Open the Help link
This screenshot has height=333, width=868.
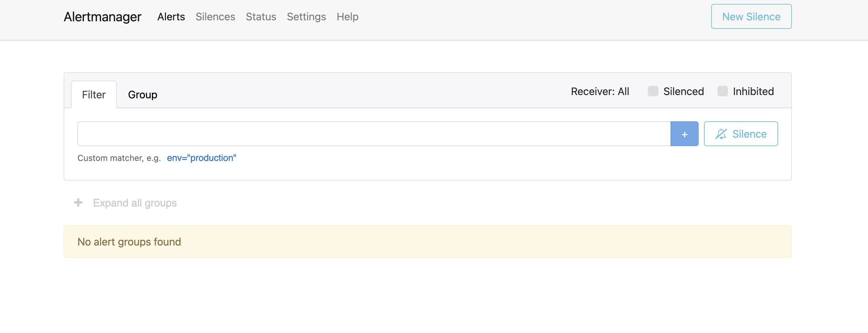coord(347,16)
